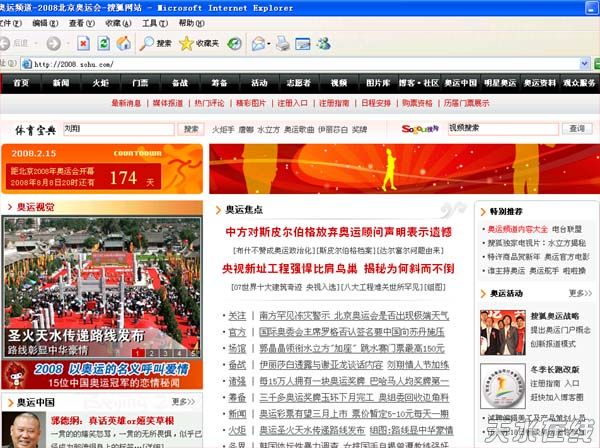Select the 火炬 navigation tab
Image resolution: width=600 pixels, height=448 pixels.
pyautogui.click(x=101, y=83)
